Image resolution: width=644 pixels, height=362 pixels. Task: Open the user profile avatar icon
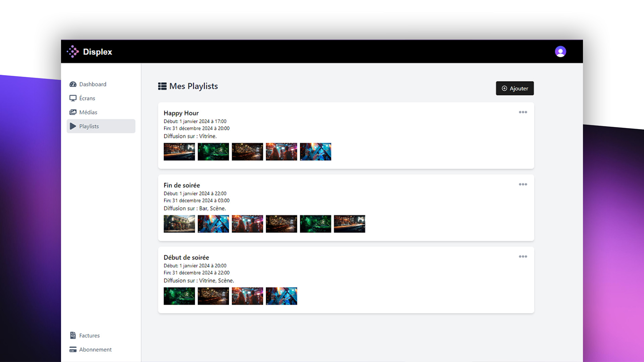pos(560,51)
